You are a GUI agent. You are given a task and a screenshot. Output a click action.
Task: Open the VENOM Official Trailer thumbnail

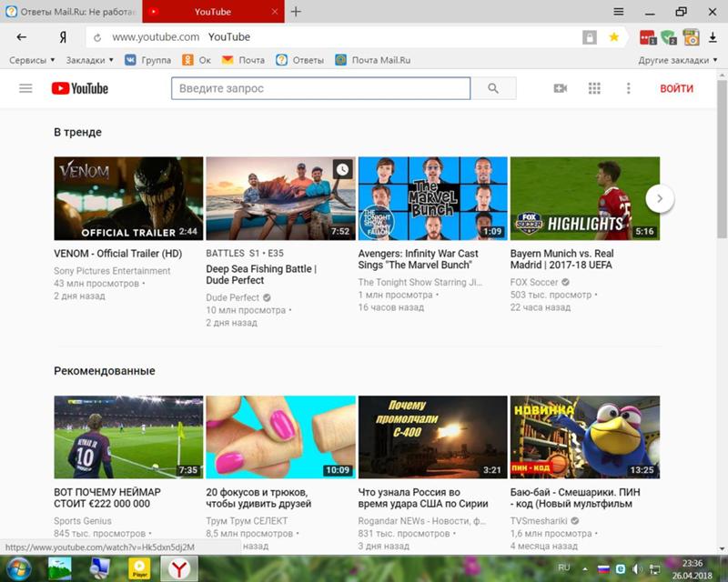point(128,198)
